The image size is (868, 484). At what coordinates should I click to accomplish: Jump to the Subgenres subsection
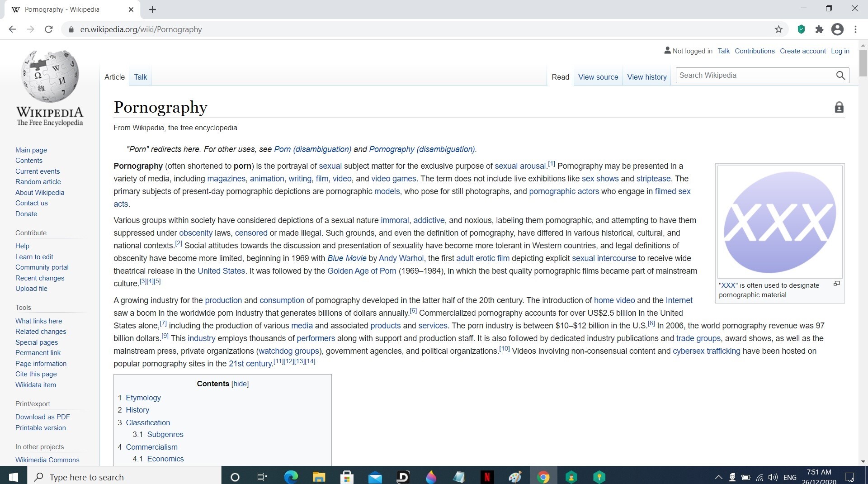(x=165, y=434)
